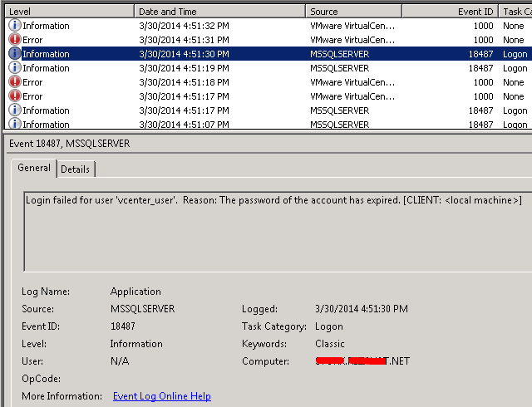Click the error icon on the 4:51:31 PM event
Viewport: 532px width, 407px height.
point(15,40)
